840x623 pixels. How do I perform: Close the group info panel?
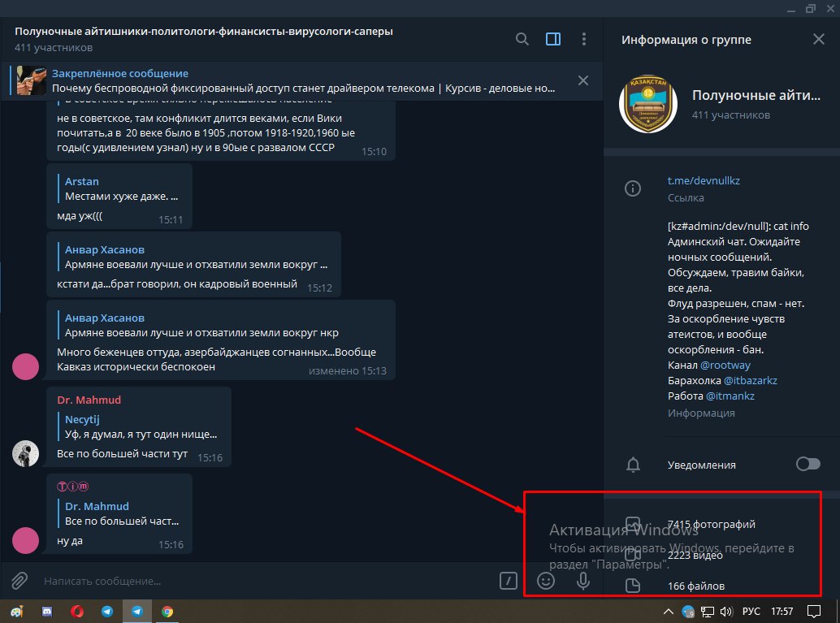click(x=819, y=39)
